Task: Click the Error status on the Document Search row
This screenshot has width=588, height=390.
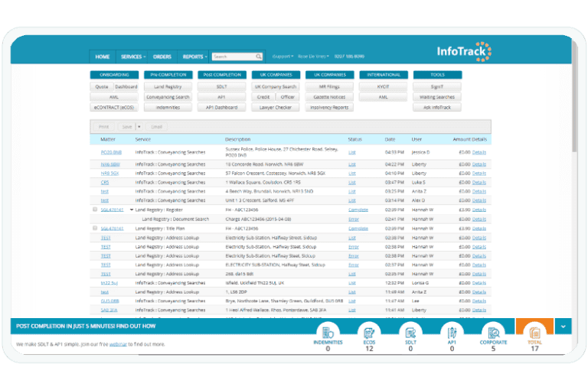Action: (354, 219)
